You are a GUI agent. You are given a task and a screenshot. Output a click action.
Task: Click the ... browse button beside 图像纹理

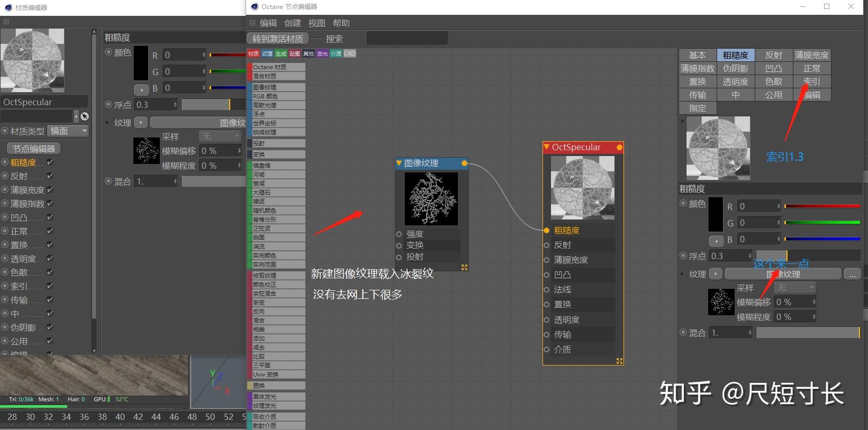coord(852,274)
